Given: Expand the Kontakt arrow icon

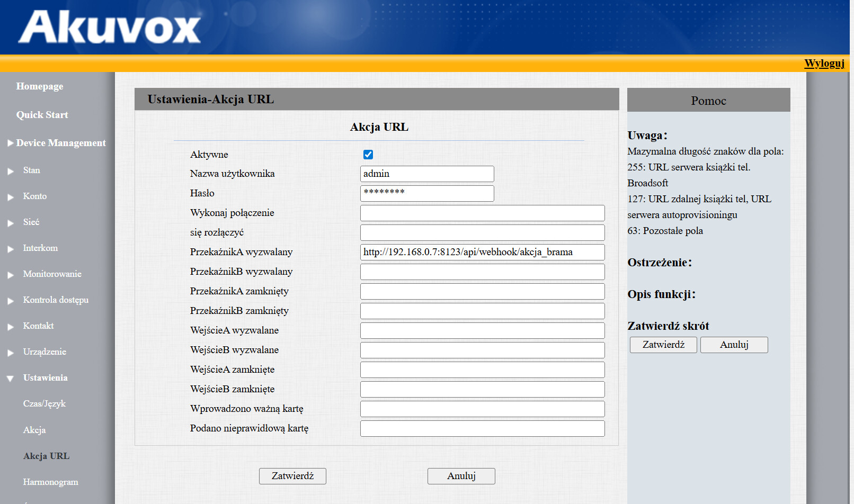Looking at the screenshot, I should (x=11, y=327).
